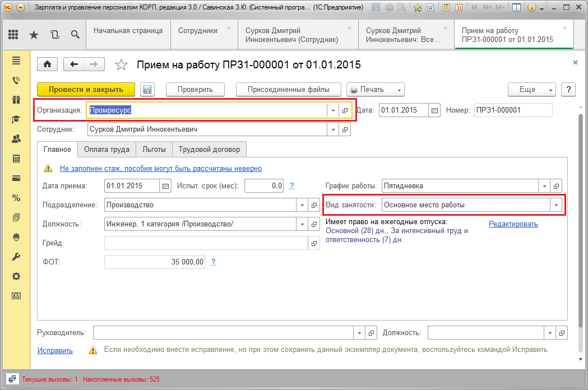Follow the Не заполнен стаж warning link
The width and height of the screenshot is (588, 390).
[161, 168]
